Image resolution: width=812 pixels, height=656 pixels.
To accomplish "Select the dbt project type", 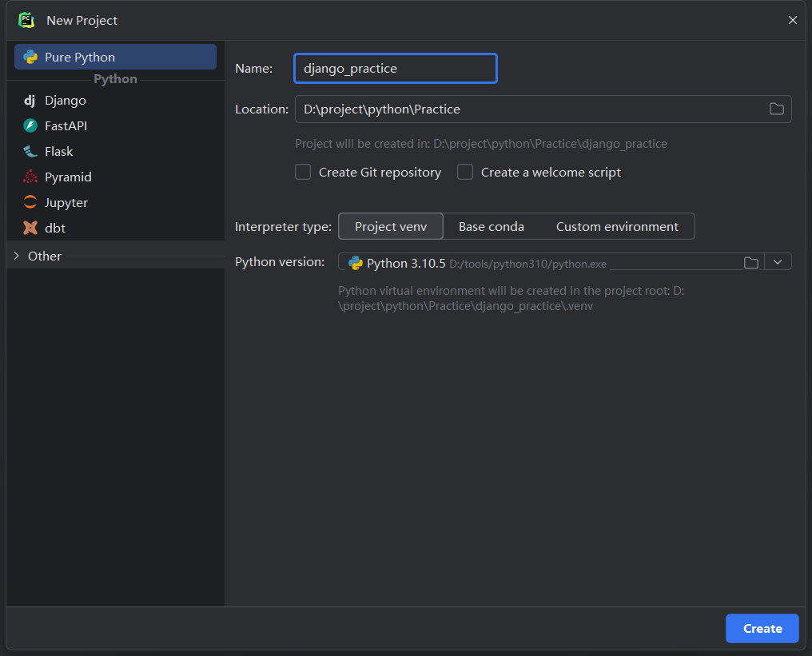I will pyautogui.click(x=115, y=228).
